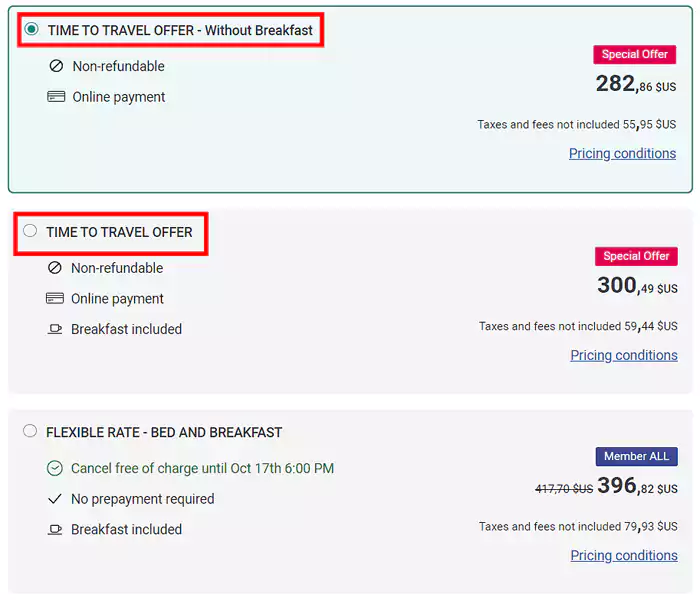Viewport: 700px width, 600px height.
Task: Click the Cancel free of charge text
Action: click(x=202, y=468)
